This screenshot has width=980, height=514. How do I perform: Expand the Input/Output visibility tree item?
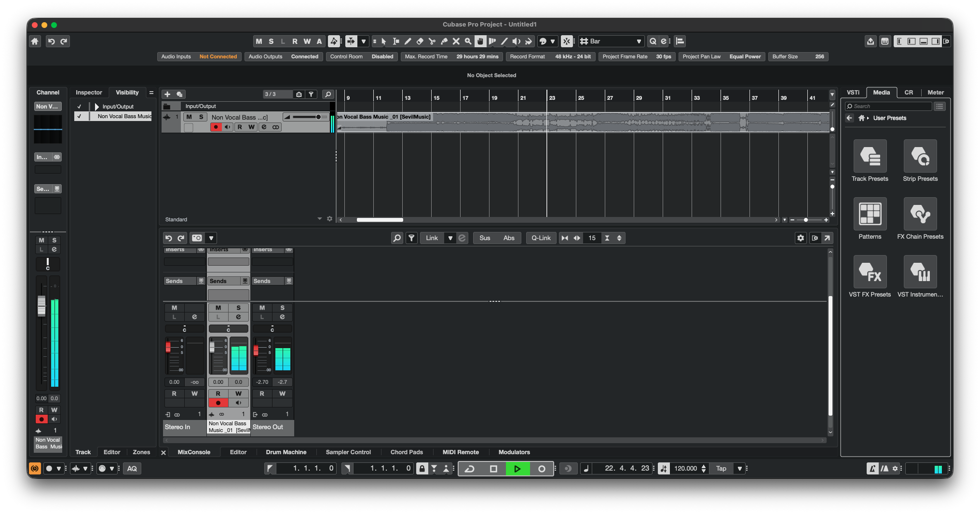[96, 107]
